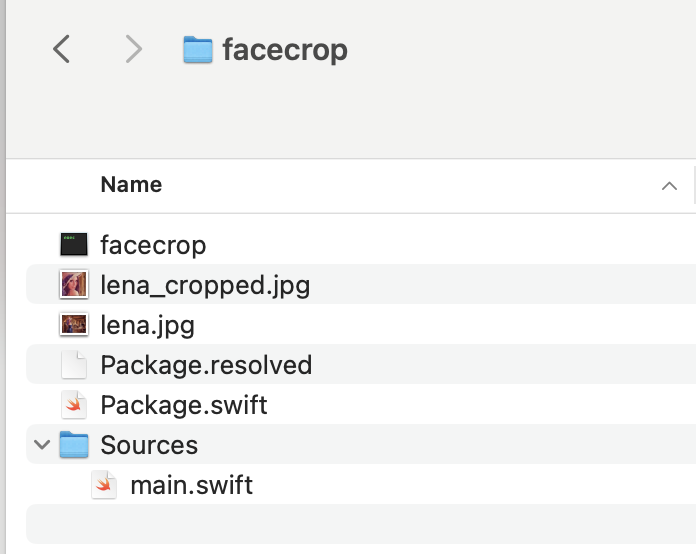This screenshot has width=696, height=554.
Task: Click the facecrop folder icon in title bar
Action: coord(198,50)
